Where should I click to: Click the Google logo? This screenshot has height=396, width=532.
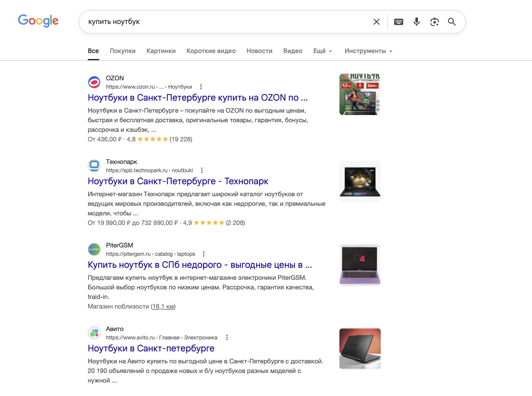38,21
